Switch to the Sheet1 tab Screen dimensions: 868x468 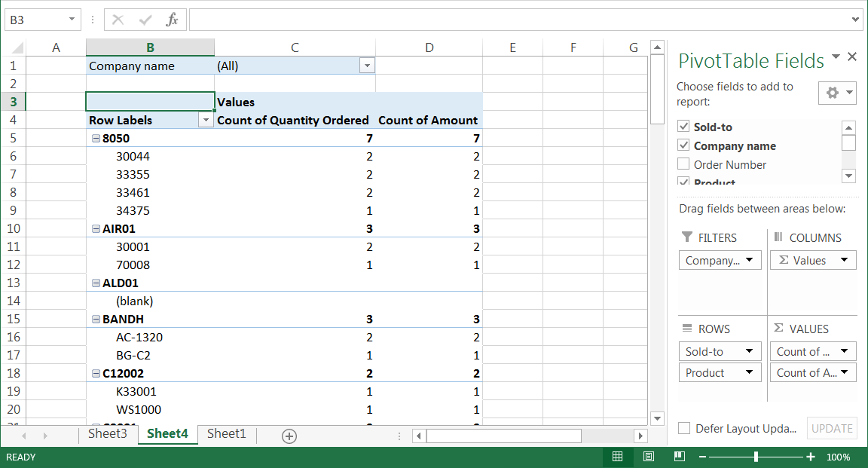coord(226,434)
